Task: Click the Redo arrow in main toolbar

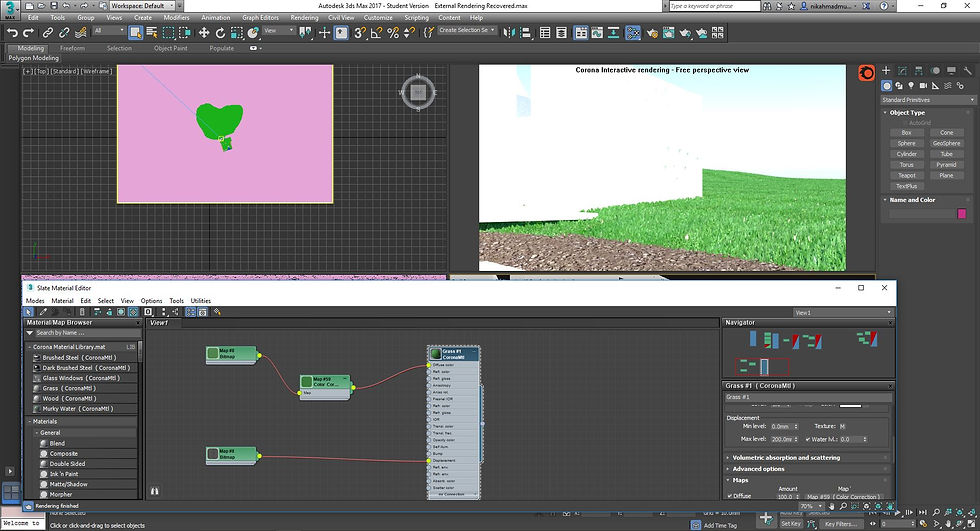Action: click(x=28, y=32)
